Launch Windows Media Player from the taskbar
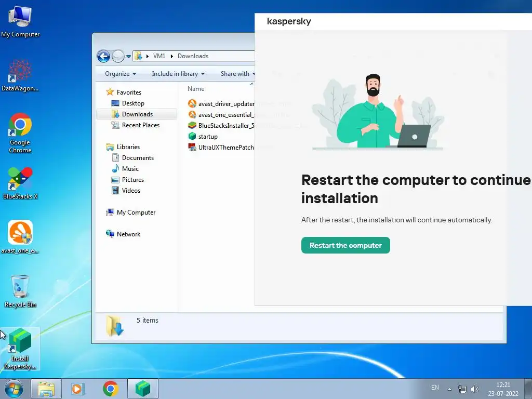This screenshot has height=399, width=532. (77, 389)
